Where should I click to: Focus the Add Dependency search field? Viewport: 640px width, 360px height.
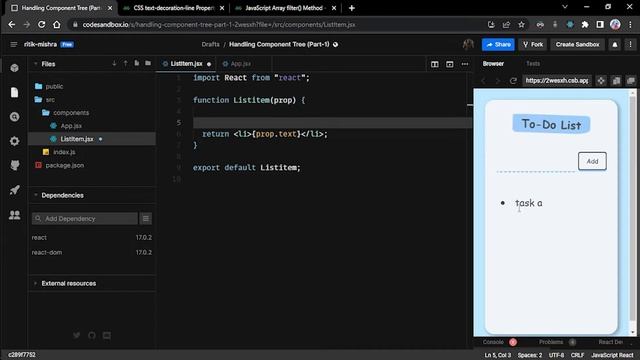(x=85, y=218)
